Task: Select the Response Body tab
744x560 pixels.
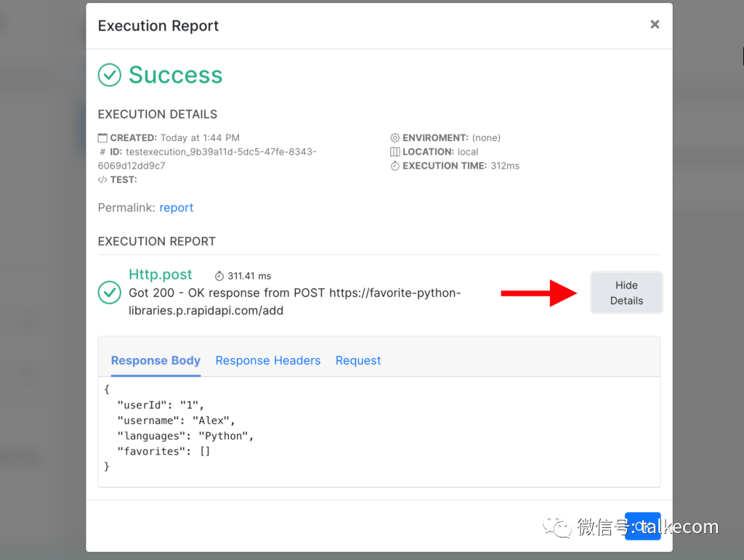Action: (x=155, y=360)
